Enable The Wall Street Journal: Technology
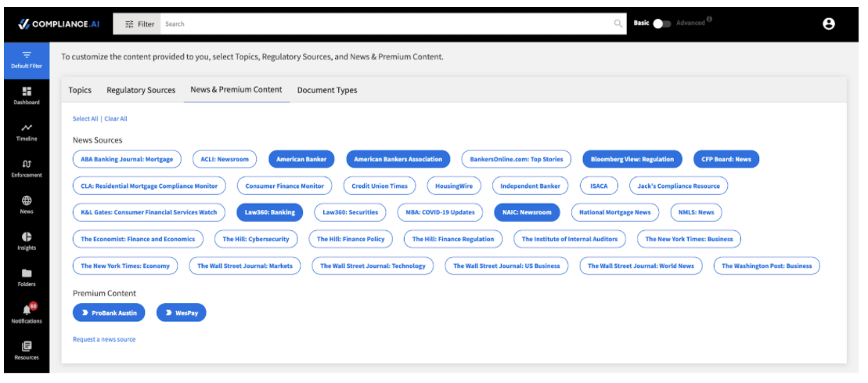The height and width of the screenshot is (383, 868). tap(373, 266)
